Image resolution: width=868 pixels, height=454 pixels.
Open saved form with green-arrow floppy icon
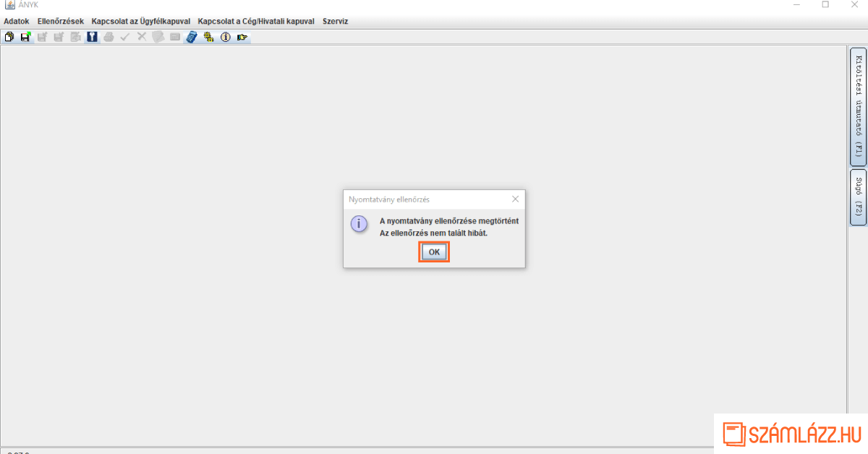click(25, 37)
